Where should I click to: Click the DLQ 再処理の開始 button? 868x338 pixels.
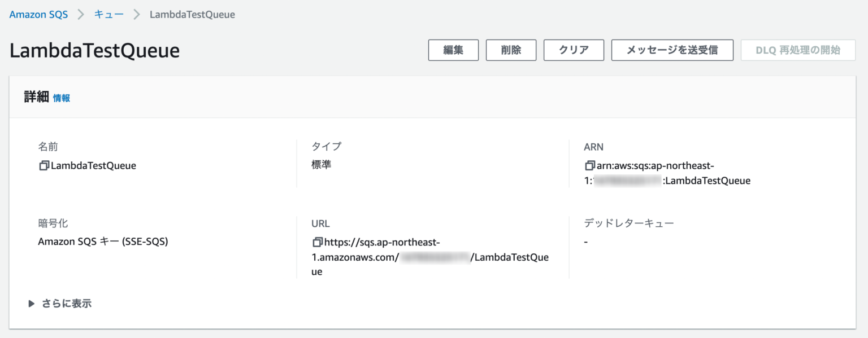797,50
